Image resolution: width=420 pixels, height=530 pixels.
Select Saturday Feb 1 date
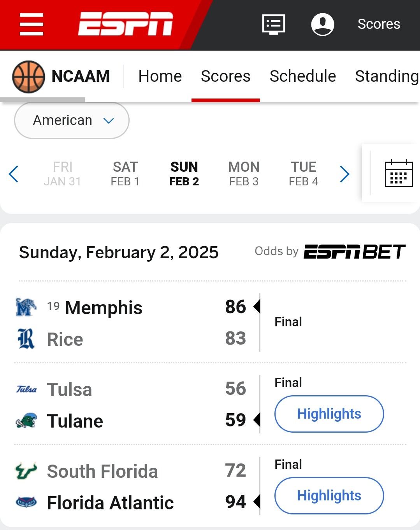pyautogui.click(x=125, y=174)
